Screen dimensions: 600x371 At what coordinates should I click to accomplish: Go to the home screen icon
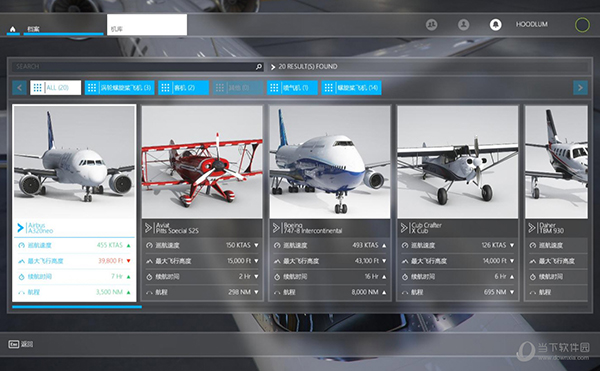(13, 29)
